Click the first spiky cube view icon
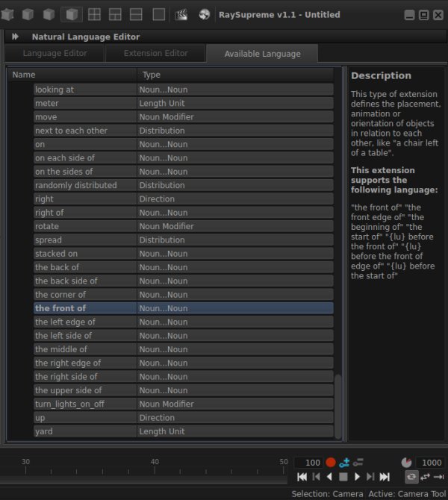This screenshot has width=448, height=500. pos(7,14)
